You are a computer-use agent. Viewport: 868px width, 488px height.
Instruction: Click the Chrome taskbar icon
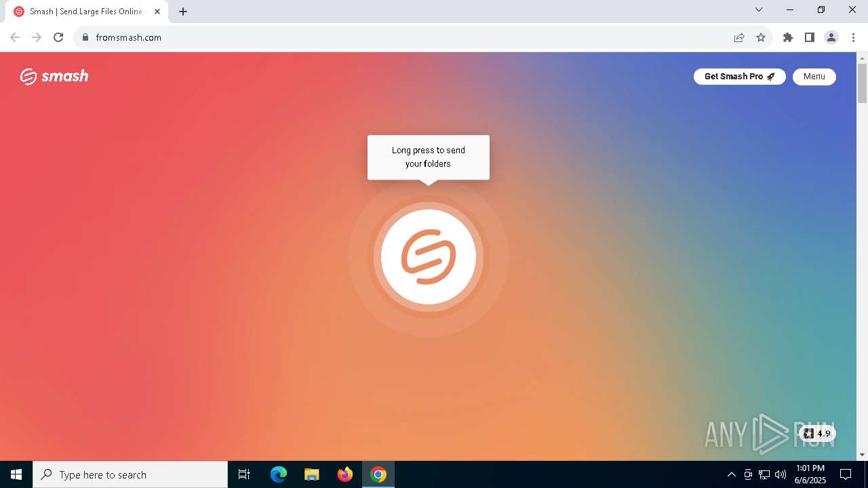coord(378,474)
